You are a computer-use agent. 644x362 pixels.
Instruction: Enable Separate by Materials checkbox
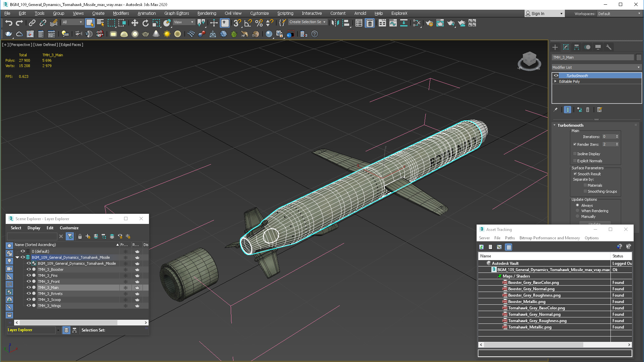pyautogui.click(x=585, y=185)
